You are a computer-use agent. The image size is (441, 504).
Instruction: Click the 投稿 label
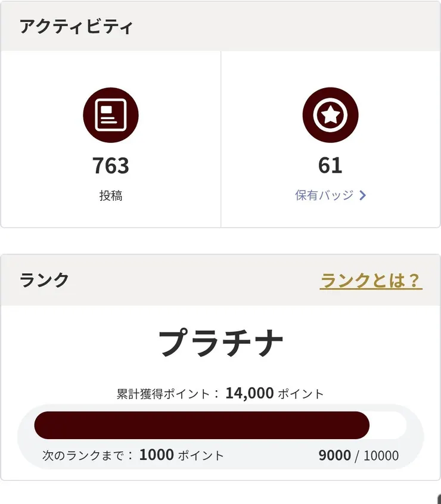click(111, 195)
